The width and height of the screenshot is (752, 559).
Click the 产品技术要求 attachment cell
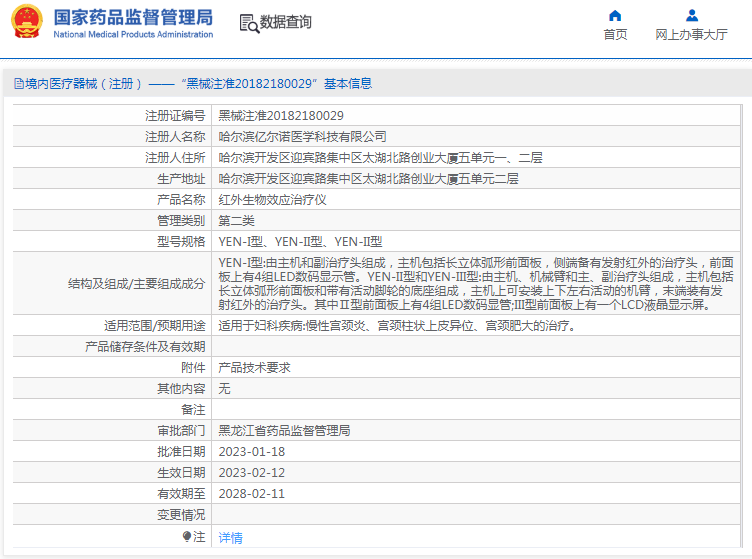[254, 368]
